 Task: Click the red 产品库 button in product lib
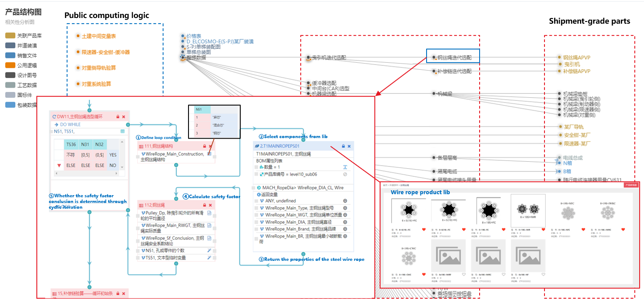[x=631, y=185]
